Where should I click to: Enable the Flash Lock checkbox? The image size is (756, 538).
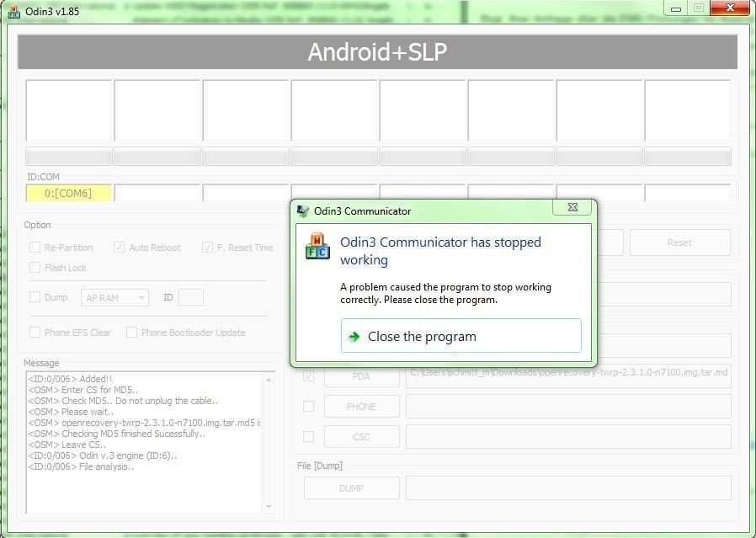pyautogui.click(x=35, y=268)
